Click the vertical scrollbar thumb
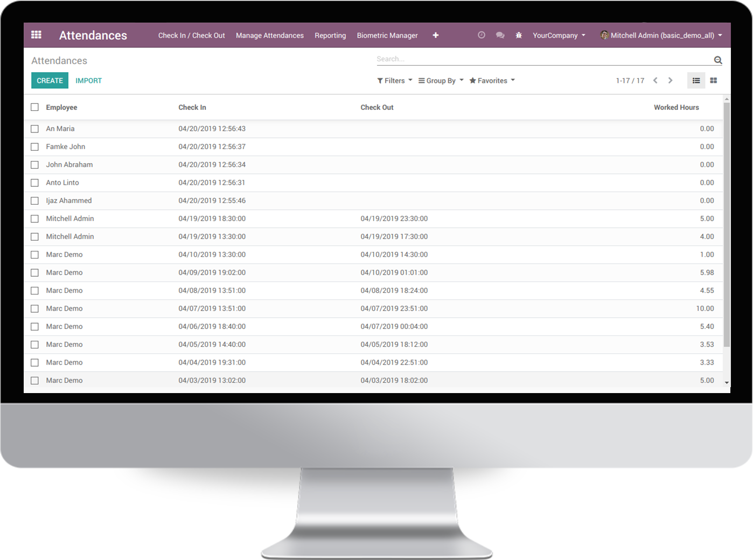The height and width of the screenshot is (560, 753). [727, 225]
